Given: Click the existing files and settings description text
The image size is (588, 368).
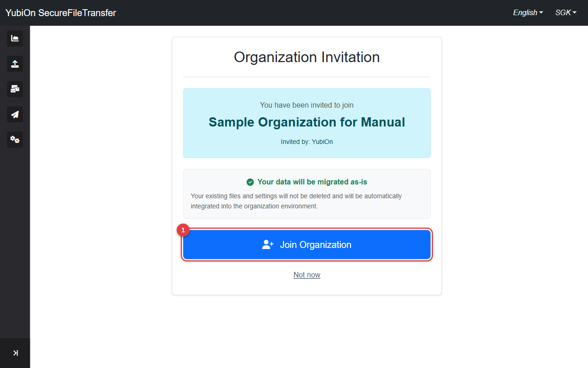Looking at the screenshot, I should (296, 201).
